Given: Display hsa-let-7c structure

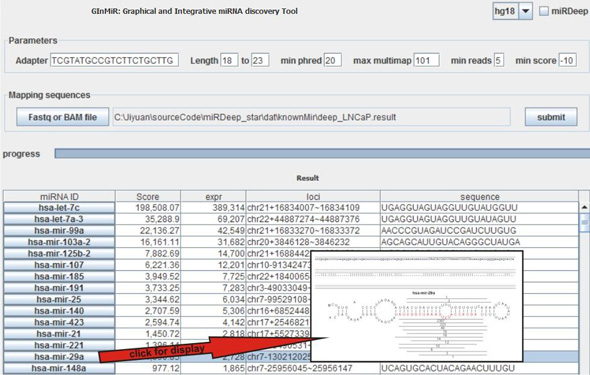Looking at the screenshot, I should tap(59, 208).
